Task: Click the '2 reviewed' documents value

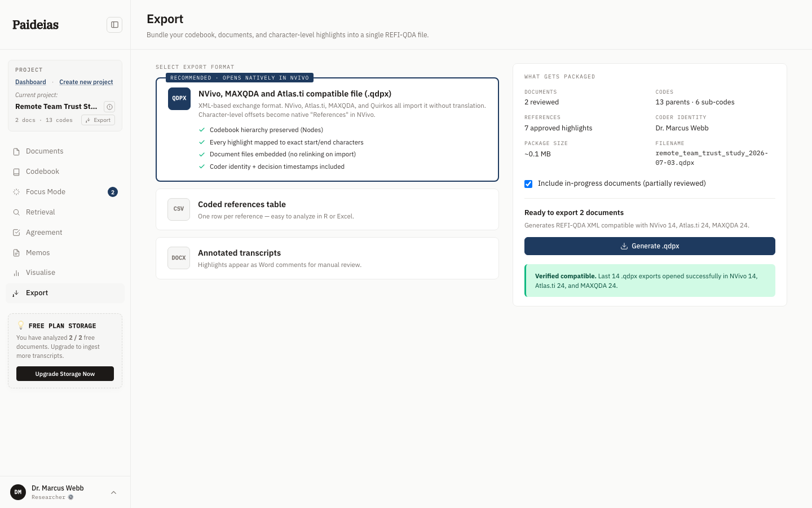Action: click(541, 102)
